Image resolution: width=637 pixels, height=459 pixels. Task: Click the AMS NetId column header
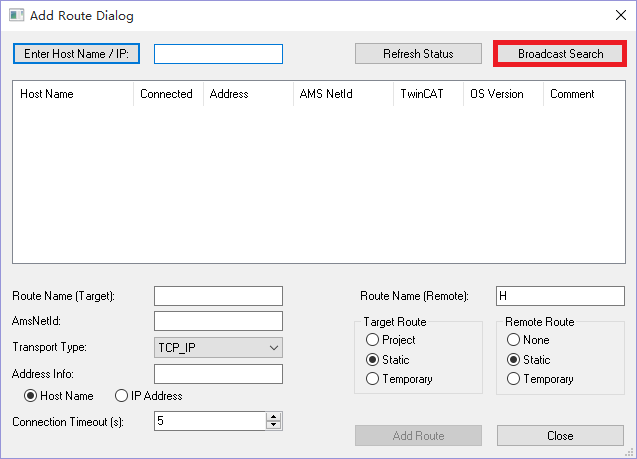pos(342,94)
